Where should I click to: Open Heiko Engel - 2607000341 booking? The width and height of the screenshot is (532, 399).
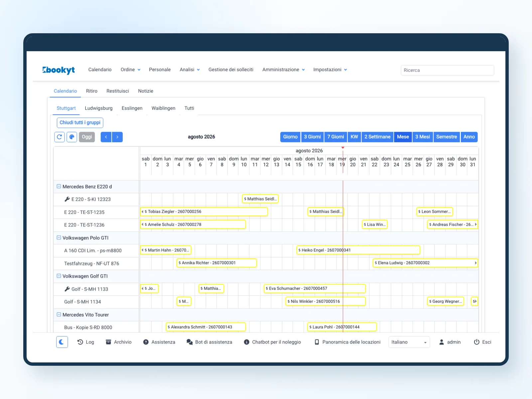(358, 250)
